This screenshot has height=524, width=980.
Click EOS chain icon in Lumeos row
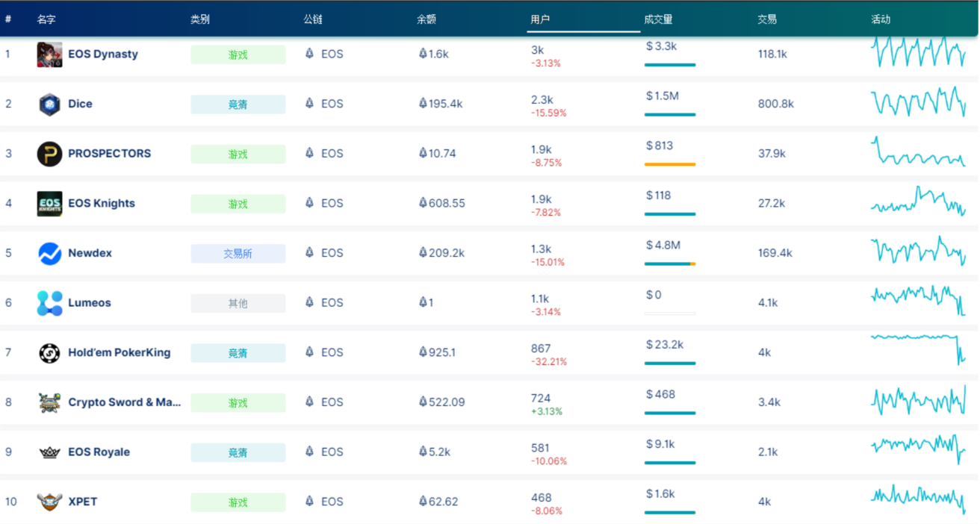click(x=309, y=302)
